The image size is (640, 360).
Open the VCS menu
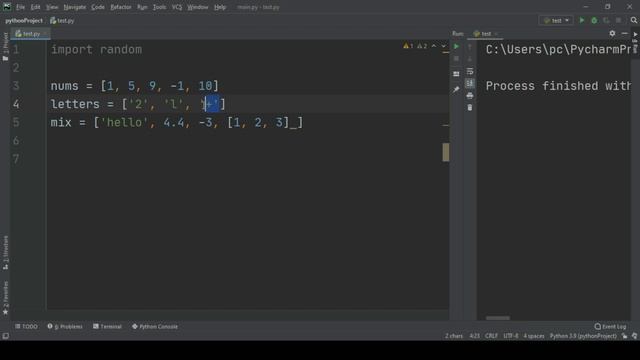[x=177, y=7]
